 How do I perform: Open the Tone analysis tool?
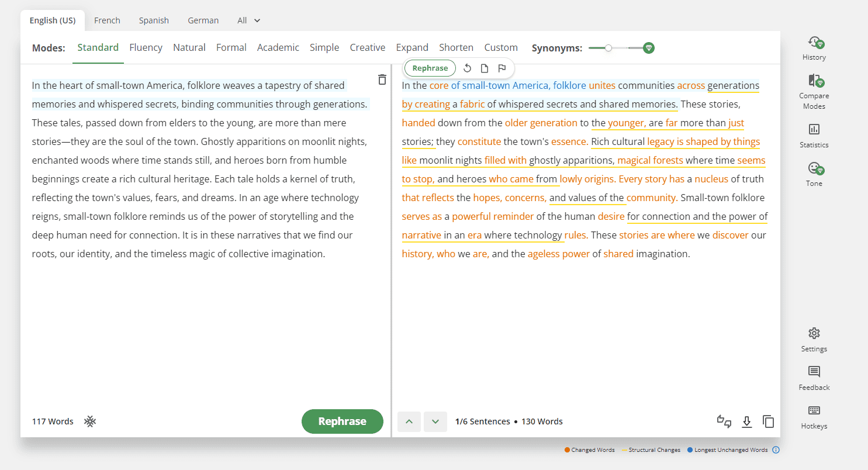point(814,168)
